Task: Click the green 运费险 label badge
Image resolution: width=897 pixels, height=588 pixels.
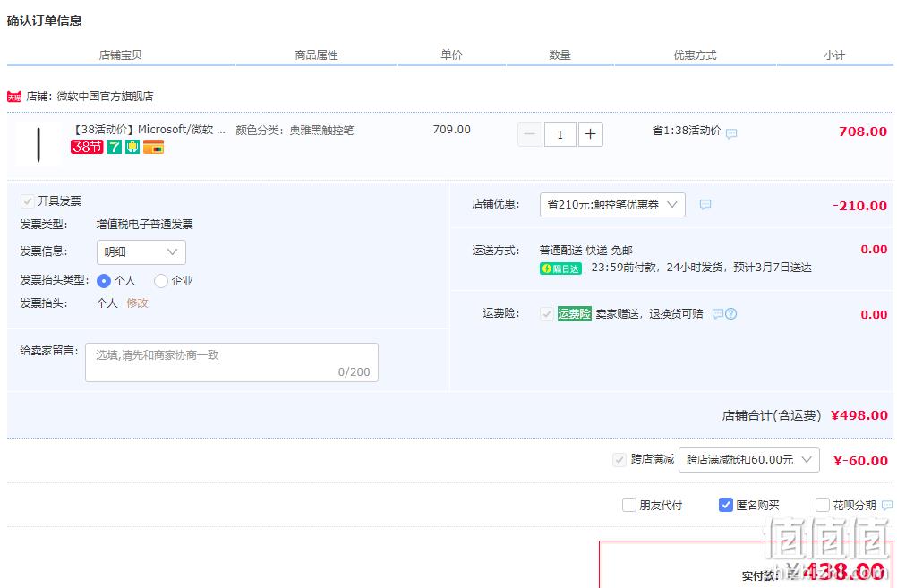Action: point(575,313)
